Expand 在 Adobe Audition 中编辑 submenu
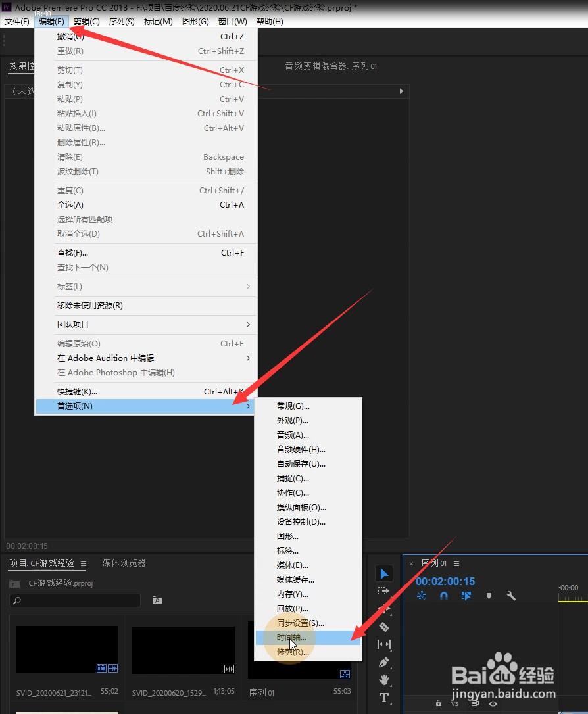Viewport: 588px width, 714px height. tap(146, 358)
